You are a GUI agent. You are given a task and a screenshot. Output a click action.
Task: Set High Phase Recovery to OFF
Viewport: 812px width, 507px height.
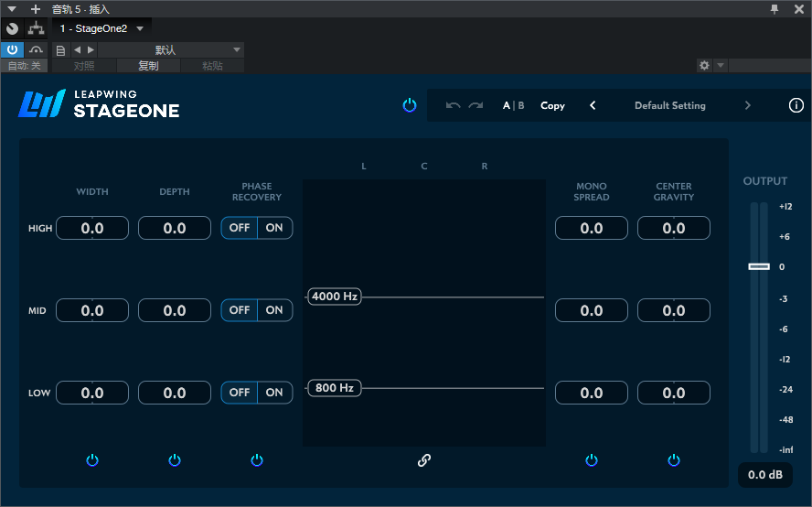pos(240,228)
